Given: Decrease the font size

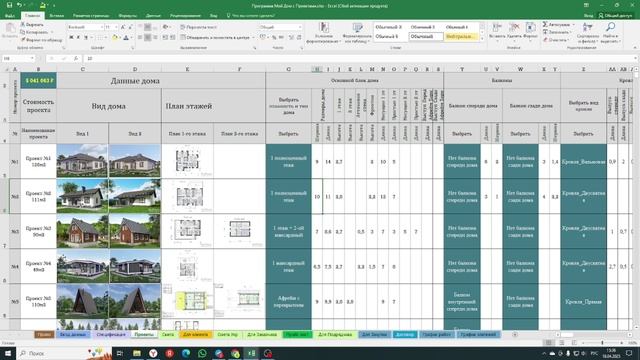Looking at the screenshot, I should (130, 27).
